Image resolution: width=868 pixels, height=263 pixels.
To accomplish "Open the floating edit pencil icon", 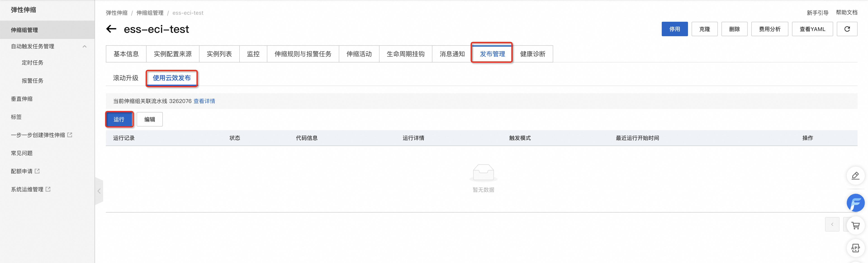I will click(x=855, y=176).
